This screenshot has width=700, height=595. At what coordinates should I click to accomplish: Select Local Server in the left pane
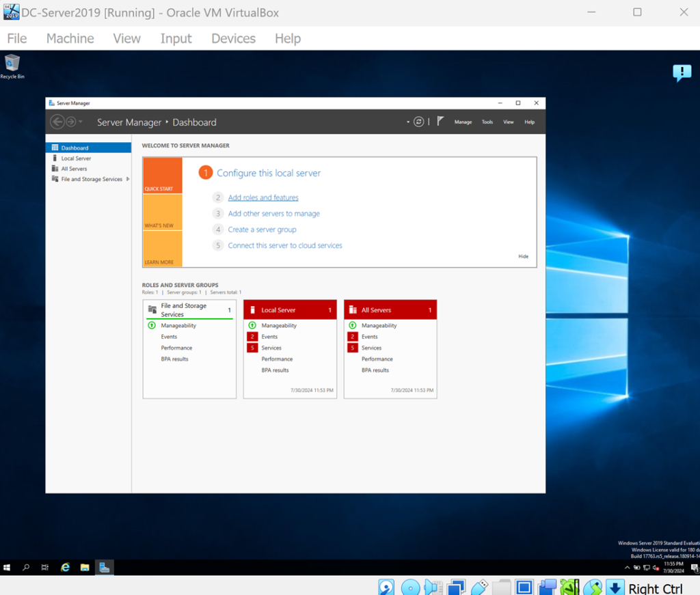[x=76, y=158]
